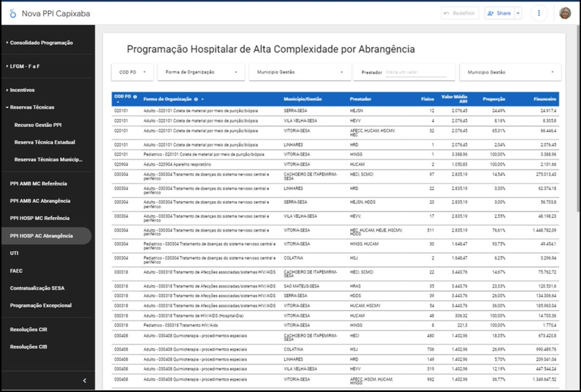The width and height of the screenshot is (581, 392).
Task: Click the Looker Studio logo icon
Action: click(x=13, y=14)
